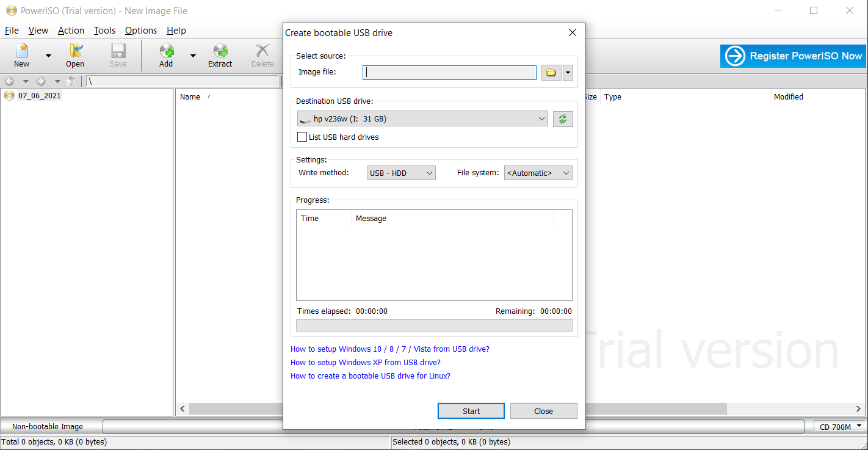Click the New image toolbar icon
The height and width of the screenshot is (450, 868).
22,55
